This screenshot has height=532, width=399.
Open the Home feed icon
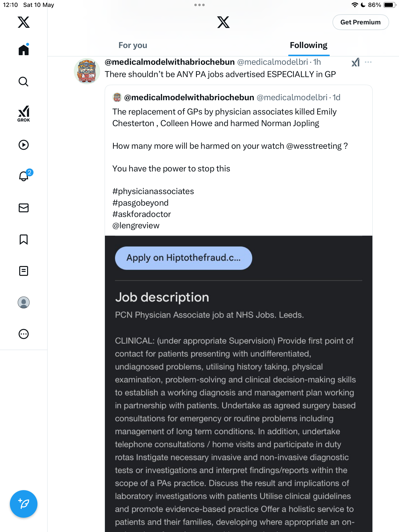coord(24,50)
